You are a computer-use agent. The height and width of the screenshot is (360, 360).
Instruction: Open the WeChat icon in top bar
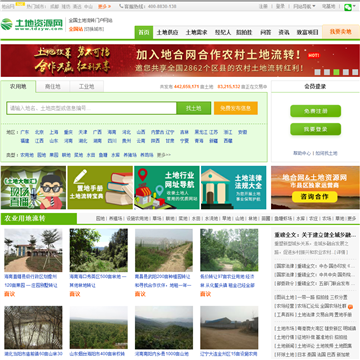[x=348, y=7]
